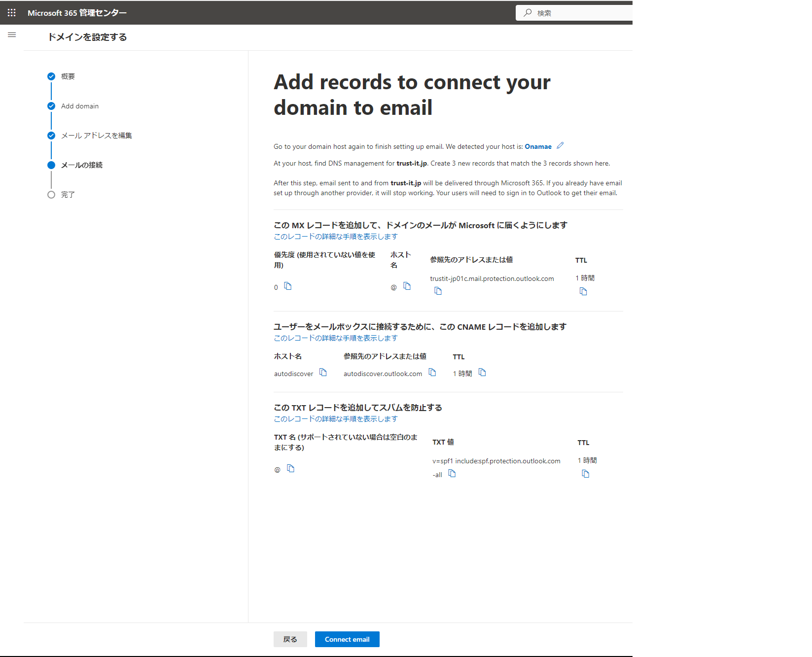812x657 pixels.
Task: Click the Connect email button
Action: click(347, 639)
